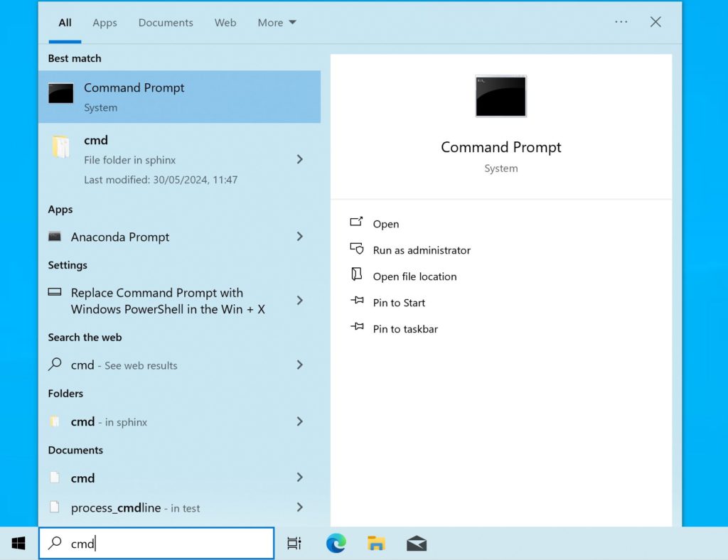Click the large Command Prompt preview icon
The width and height of the screenshot is (728, 560).
pyautogui.click(x=500, y=96)
